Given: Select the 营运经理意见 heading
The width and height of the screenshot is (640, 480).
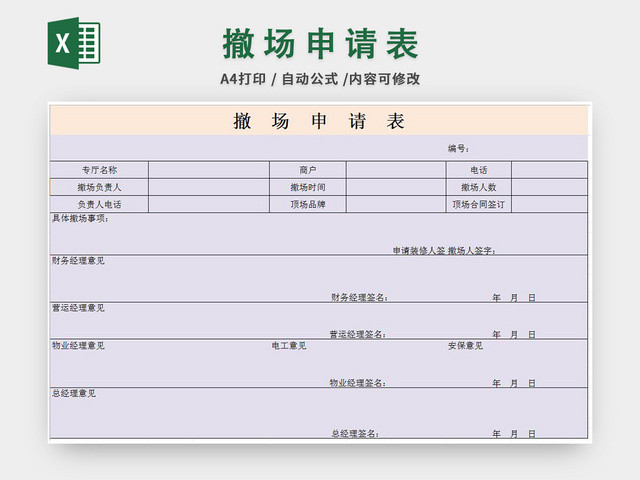Looking at the screenshot, I should (x=78, y=308).
